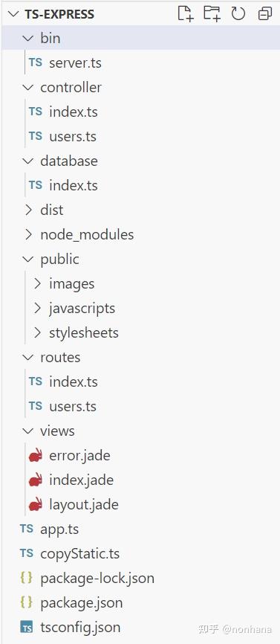
Task: Click the braces icon beside package-lock.json
Action: pos(26,578)
